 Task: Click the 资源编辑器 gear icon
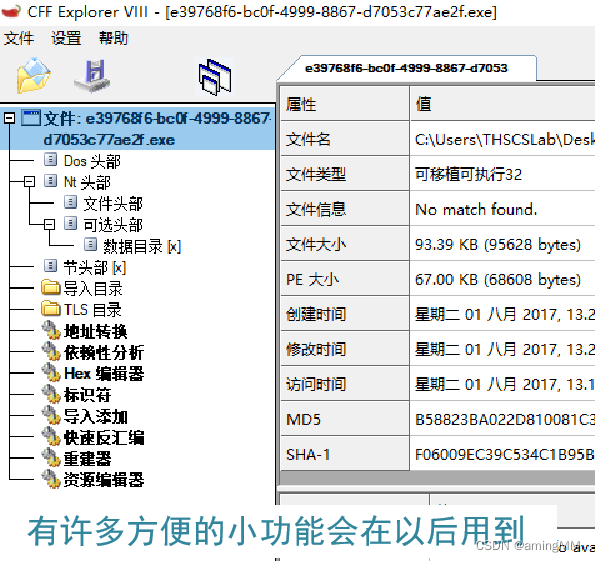click(51, 479)
